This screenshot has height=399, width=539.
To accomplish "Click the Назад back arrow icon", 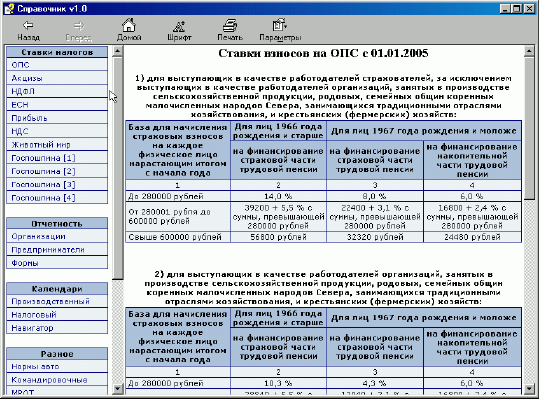I will point(28,25).
